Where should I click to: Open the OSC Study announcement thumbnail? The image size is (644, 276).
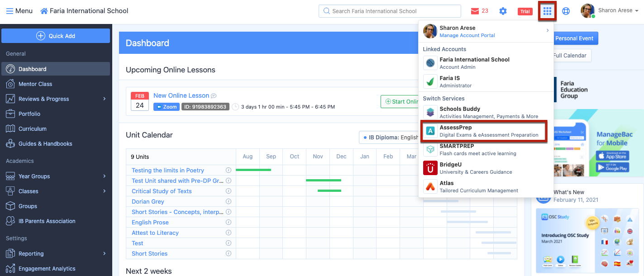click(587, 240)
